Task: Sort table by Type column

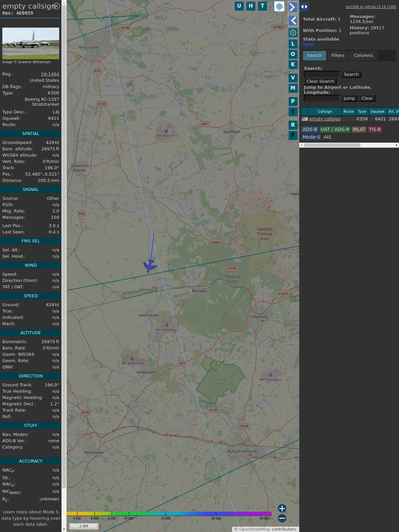Action: (x=362, y=112)
